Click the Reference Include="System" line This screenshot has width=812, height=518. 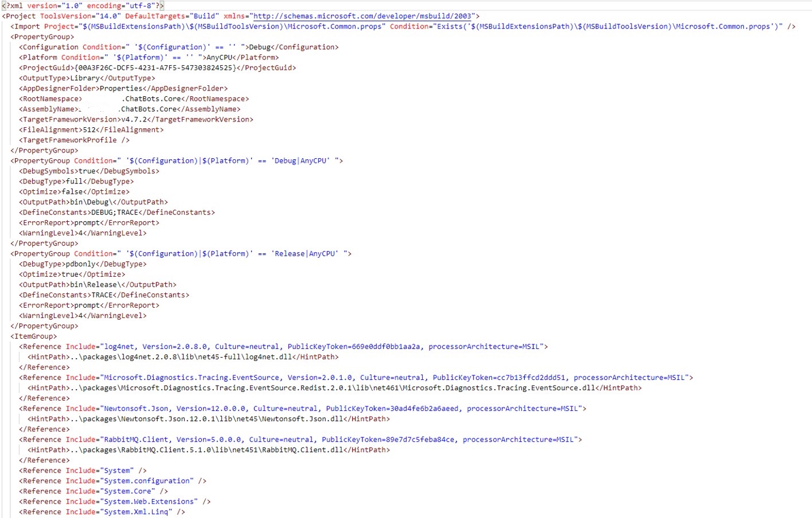(83, 470)
